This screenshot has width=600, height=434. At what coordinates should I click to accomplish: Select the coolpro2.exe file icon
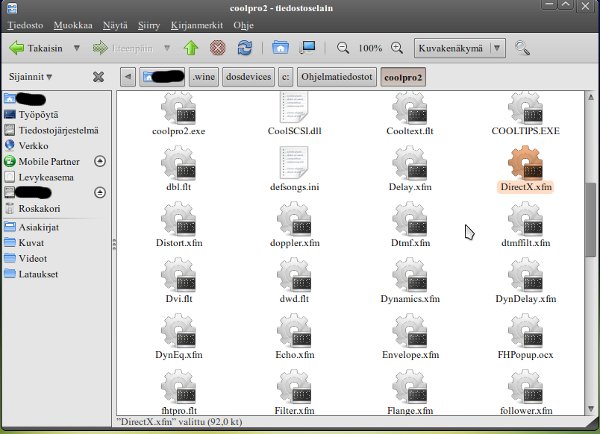(x=178, y=109)
